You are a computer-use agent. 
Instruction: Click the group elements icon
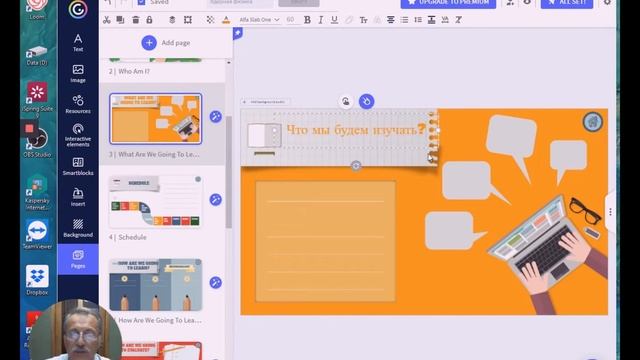click(x=188, y=20)
